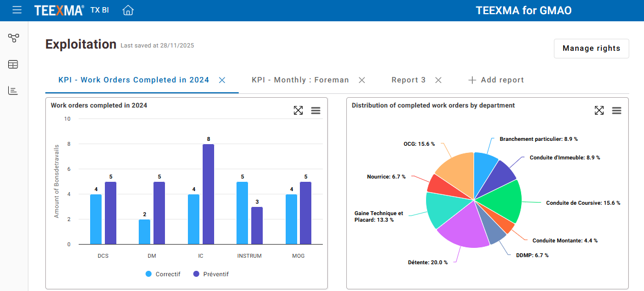Viewport: 644px width, 291px height.
Task: Toggle the Préventif legend series
Action: point(211,274)
